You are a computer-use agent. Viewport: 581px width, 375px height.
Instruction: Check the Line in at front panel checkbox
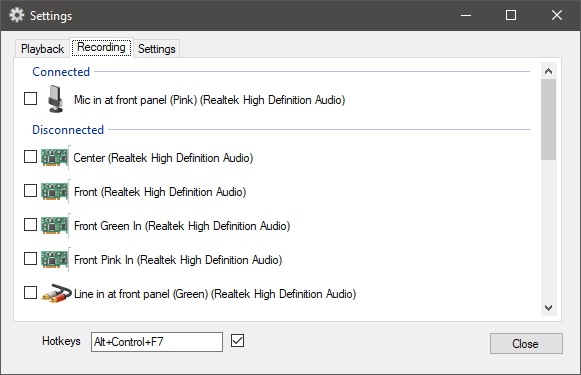30,293
